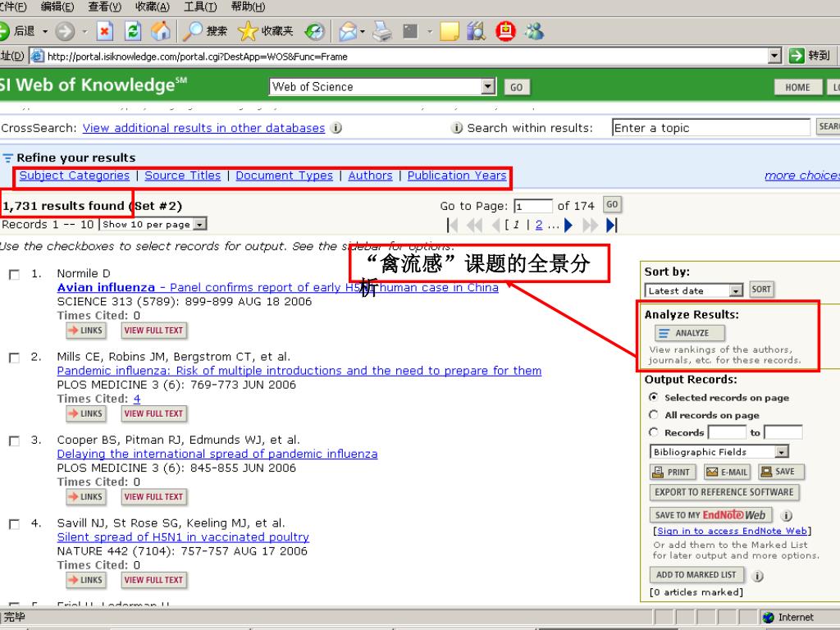Image resolution: width=840 pixels, height=630 pixels.
Task: Click the Records range start field
Action: [727, 432]
